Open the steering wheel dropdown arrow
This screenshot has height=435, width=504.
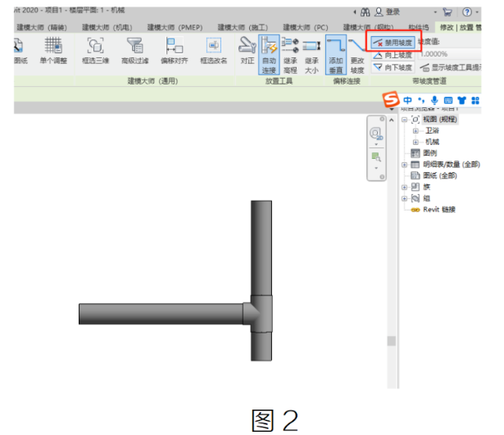(x=376, y=144)
